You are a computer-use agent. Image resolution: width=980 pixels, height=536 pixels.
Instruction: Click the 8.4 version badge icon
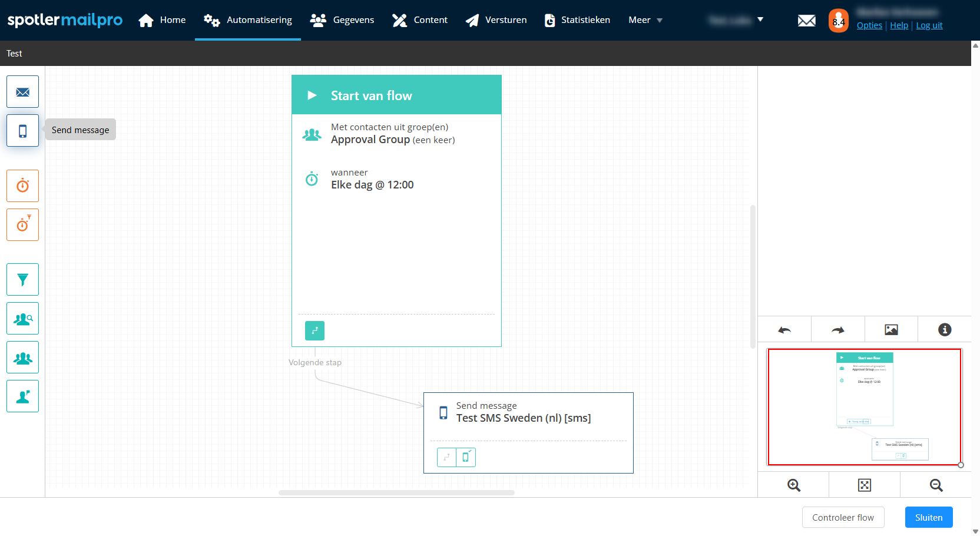click(839, 21)
